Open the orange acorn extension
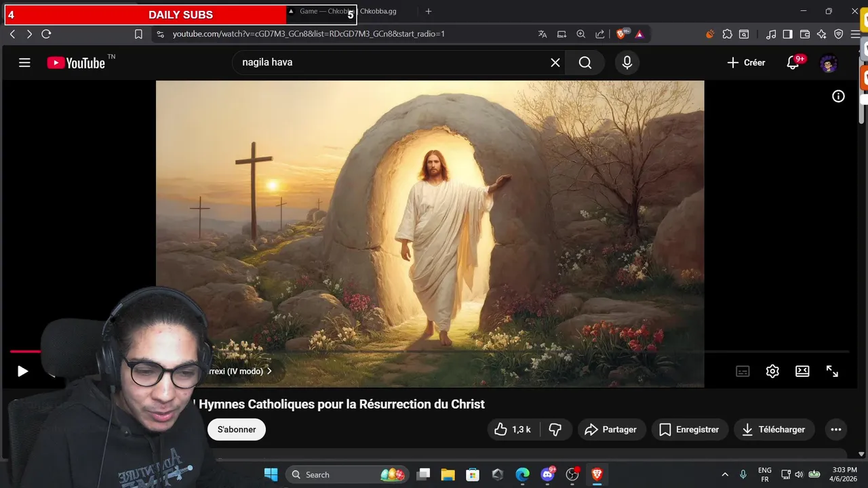Screen dimensions: 868x488 tap(710, 34)
